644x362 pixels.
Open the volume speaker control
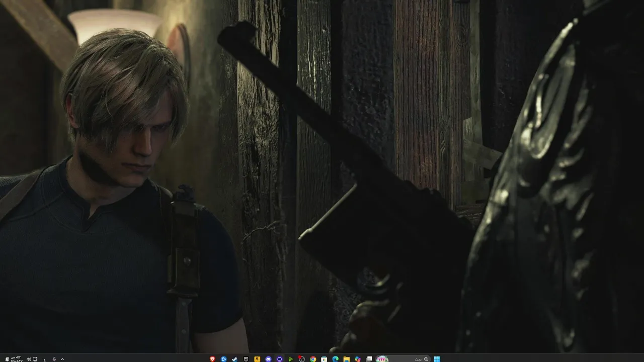click(29, 359)
